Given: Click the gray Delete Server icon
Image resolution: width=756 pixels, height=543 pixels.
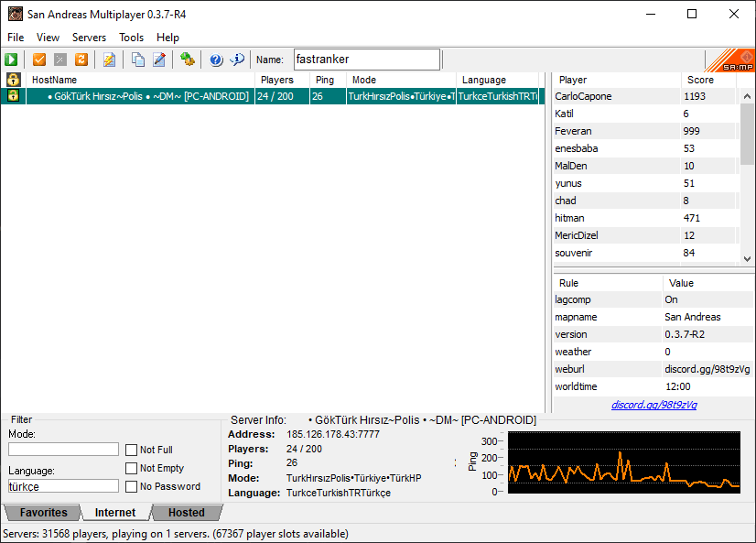Looking at the screenshot, I should click(x=59, y=60).
